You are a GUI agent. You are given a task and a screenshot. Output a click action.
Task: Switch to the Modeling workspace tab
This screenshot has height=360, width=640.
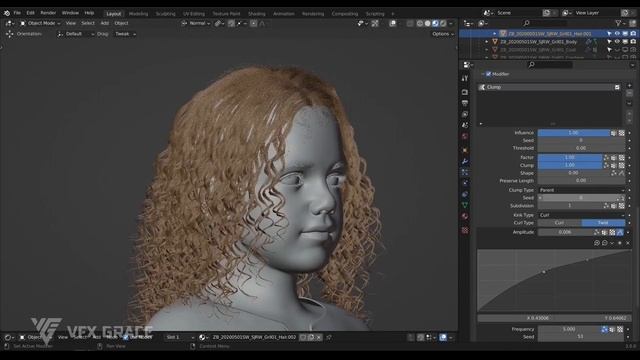coord(138,13)
